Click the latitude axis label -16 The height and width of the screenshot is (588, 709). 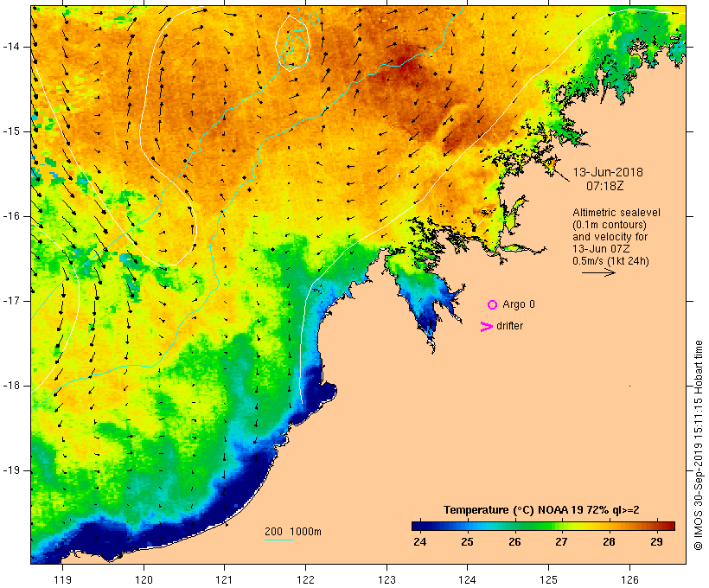11,216
